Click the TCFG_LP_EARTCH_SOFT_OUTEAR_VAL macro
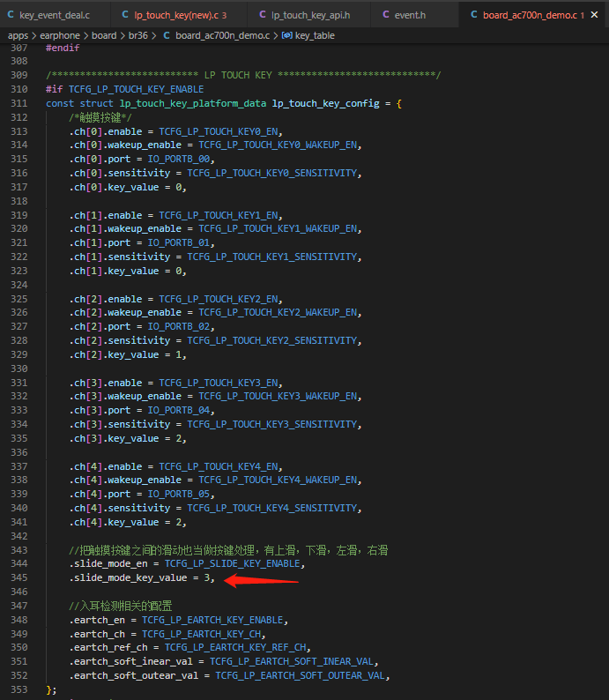 (301, 676)
